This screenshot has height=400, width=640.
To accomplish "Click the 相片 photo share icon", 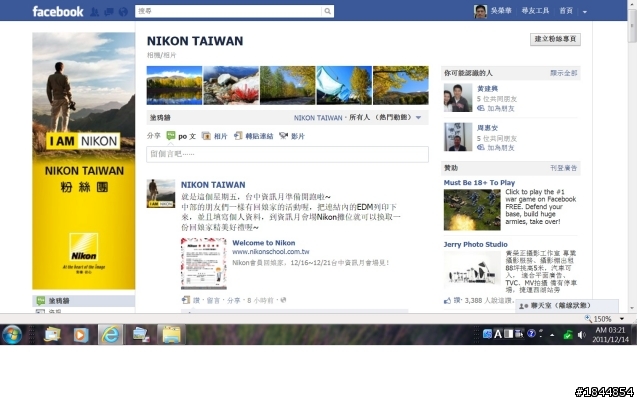I will point(207,136).
